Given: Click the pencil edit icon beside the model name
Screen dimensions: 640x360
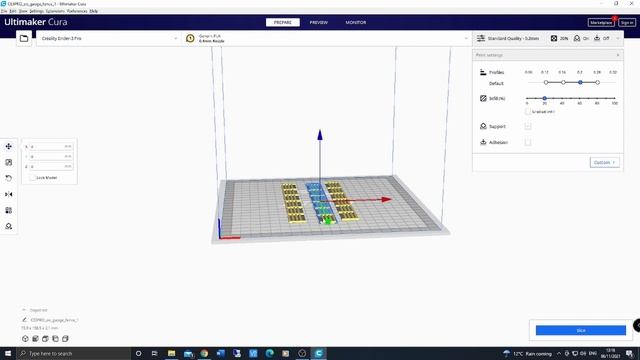Looking at the screenshot, I should tap(24, 320).
